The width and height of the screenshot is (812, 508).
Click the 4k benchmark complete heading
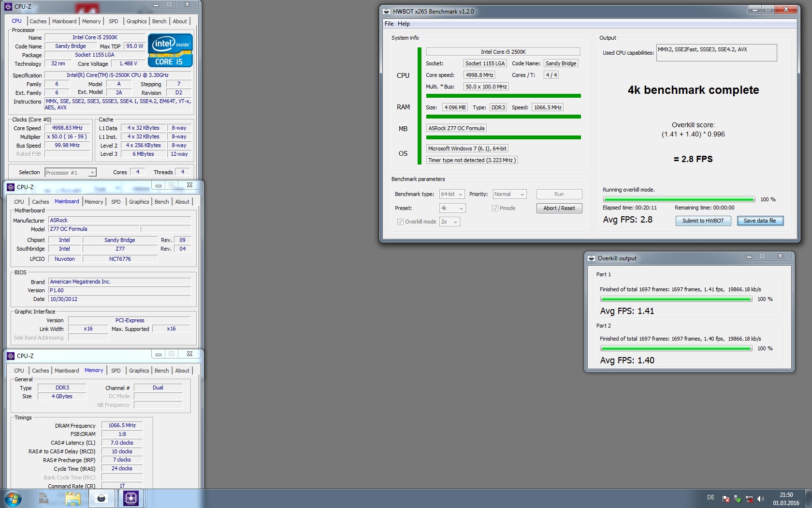point(693,90)
